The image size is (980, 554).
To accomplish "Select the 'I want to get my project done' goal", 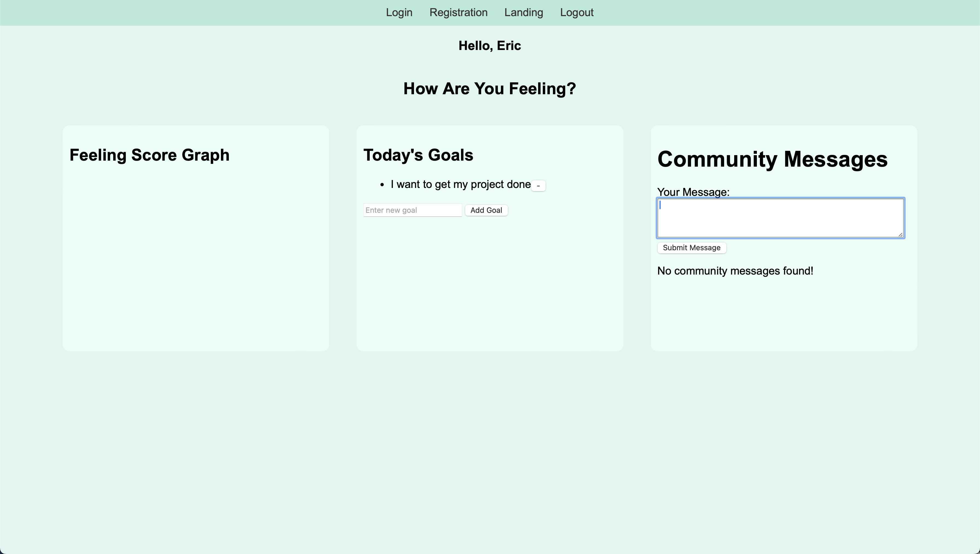I will (460, 185).
